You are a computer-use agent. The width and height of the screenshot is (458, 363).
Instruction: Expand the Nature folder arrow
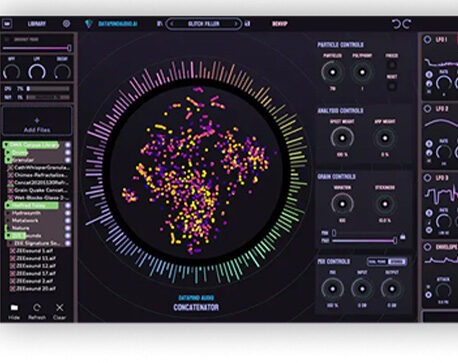[x=8, y=228]
